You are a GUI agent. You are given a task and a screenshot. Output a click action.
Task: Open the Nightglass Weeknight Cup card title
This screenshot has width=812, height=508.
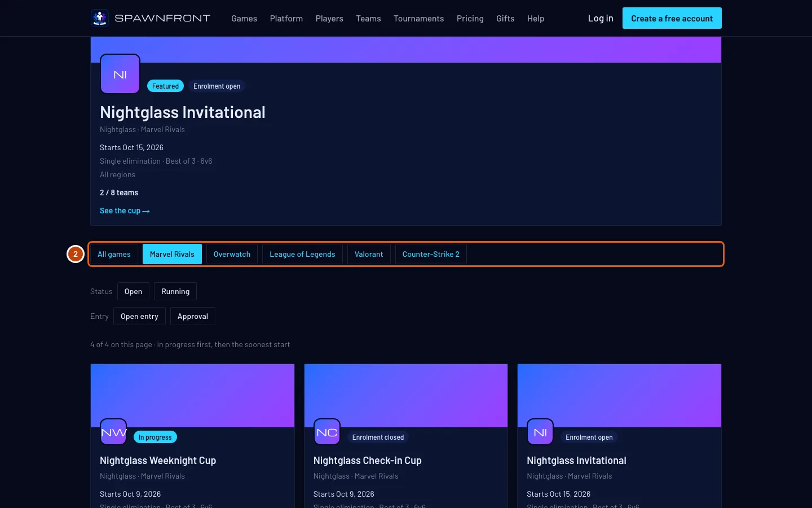(x=158, y=461)
